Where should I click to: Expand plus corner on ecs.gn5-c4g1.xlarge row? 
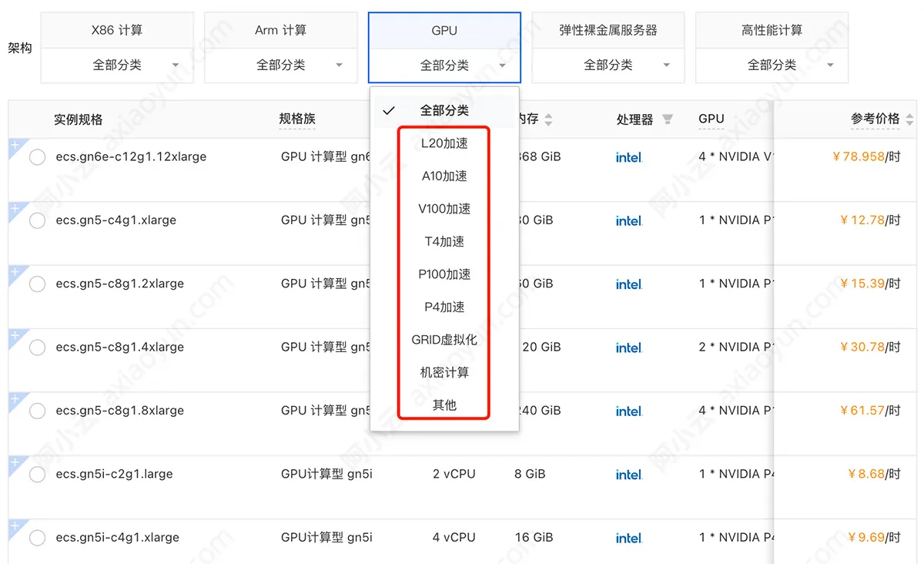click(x=15, y=208)
